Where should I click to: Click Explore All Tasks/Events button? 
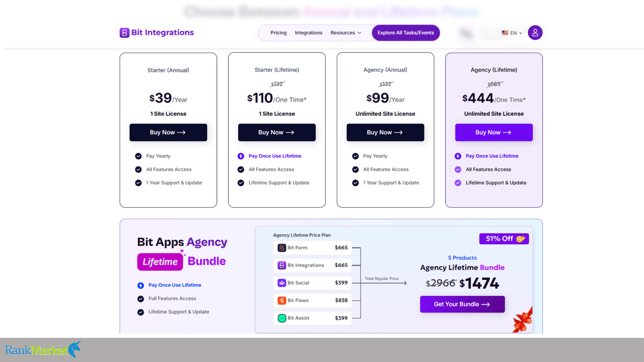coord(406,33)
